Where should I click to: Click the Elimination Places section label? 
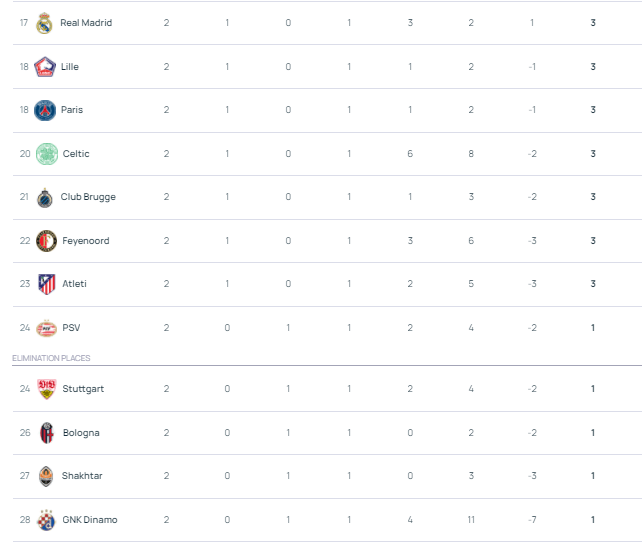51,358
